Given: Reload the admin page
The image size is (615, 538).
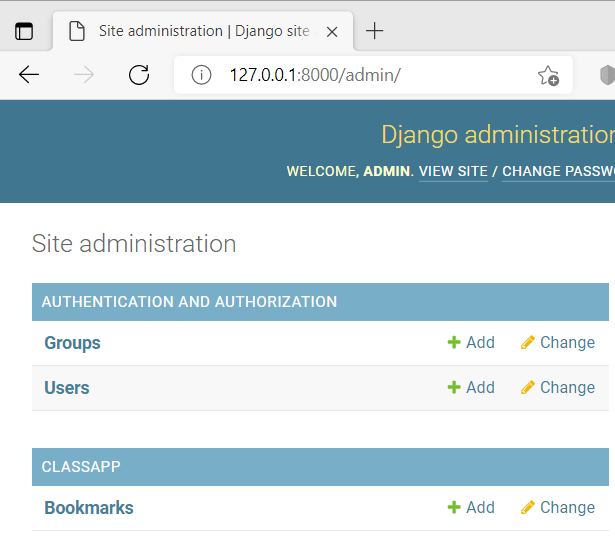Looking at the screenshot, I should 139,75.
